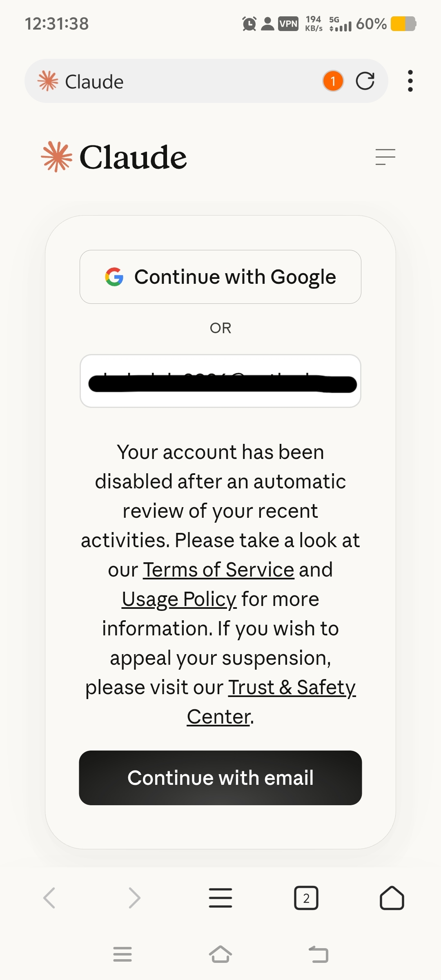Go to browser home page icon
Screen dimensions: 441x980
[x=392, y=898]
